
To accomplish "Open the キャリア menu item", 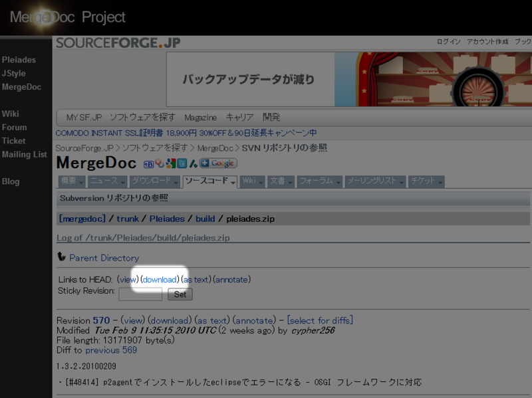I will 239,118.
